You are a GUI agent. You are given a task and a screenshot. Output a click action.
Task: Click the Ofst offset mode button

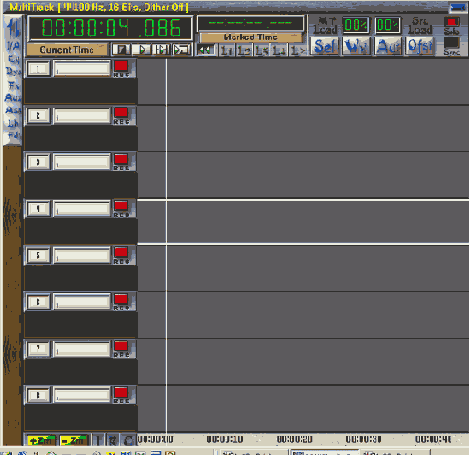[420, 46]
